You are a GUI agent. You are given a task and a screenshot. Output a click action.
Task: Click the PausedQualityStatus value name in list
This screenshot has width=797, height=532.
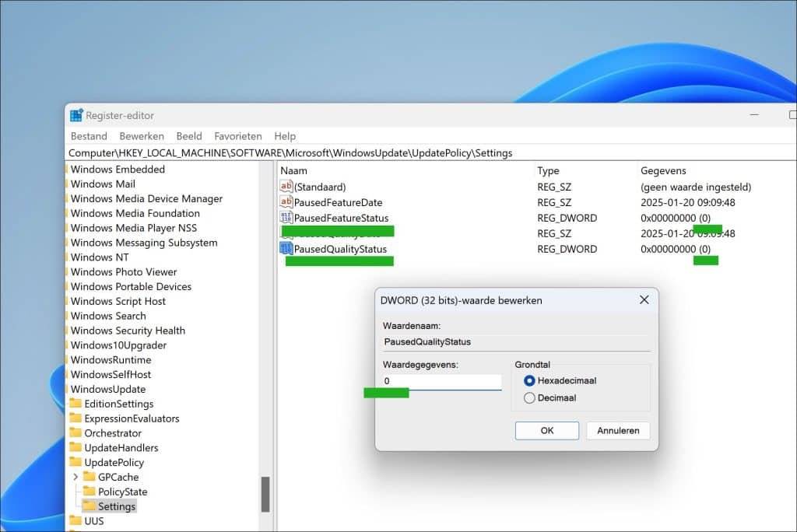coord(340,249)
